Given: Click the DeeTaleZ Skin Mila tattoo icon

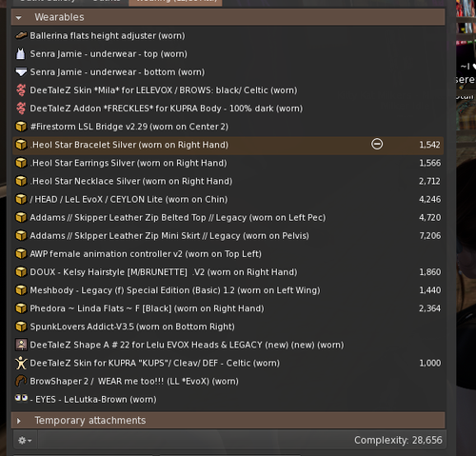Looking at the screenshot, I should (21, 90).
